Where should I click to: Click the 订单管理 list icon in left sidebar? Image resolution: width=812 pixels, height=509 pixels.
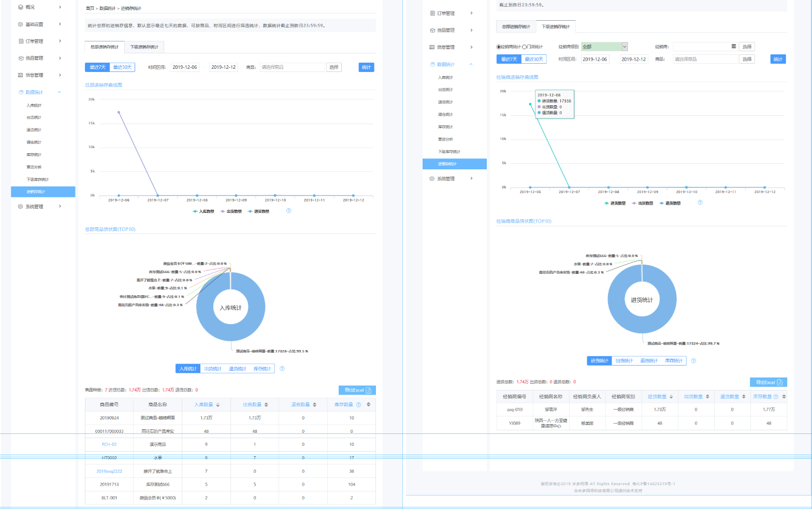click(21, 41)
